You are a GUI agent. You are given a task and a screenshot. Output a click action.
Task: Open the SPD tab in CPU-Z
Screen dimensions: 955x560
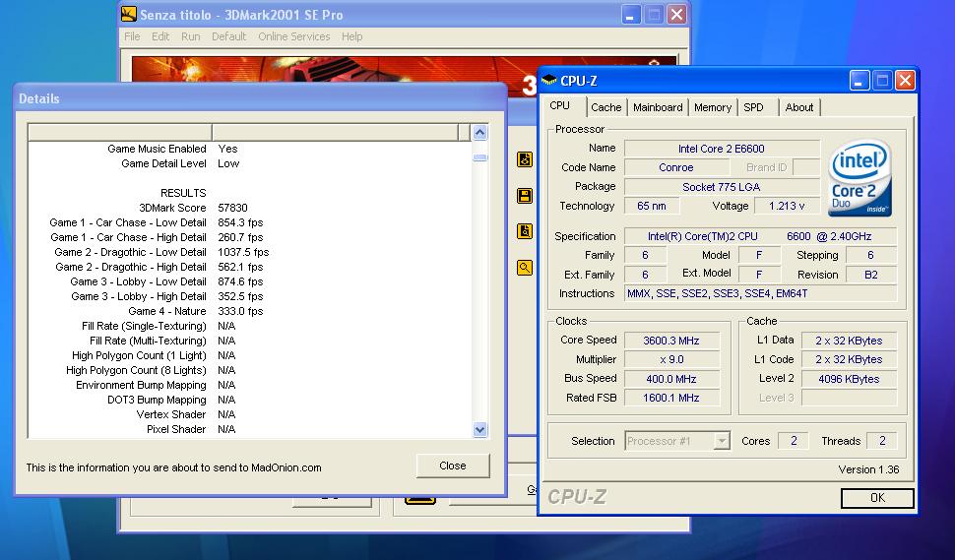tap(754, 107)
